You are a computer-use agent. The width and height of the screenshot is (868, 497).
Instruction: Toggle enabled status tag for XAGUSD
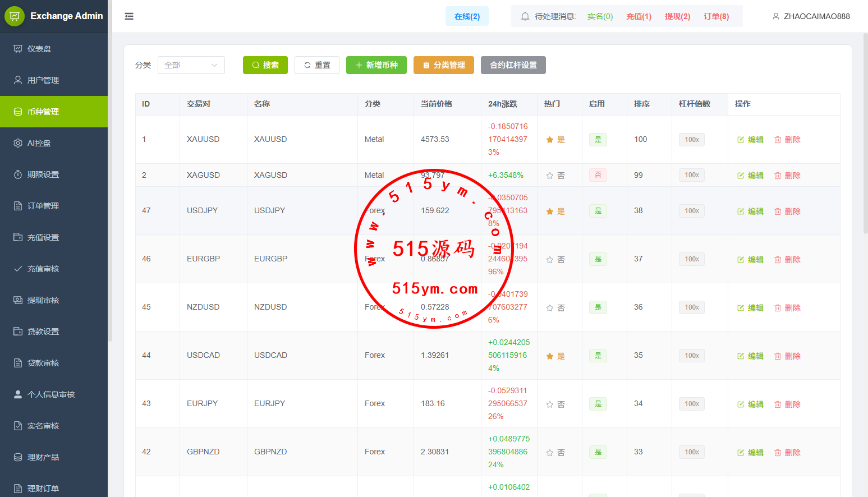point(598,175)
